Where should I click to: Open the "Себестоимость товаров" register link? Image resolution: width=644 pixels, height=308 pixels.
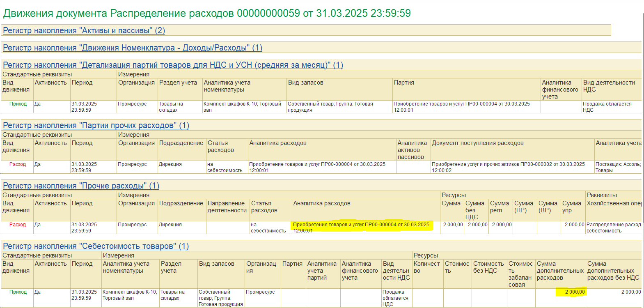click(x=96, y=246)
